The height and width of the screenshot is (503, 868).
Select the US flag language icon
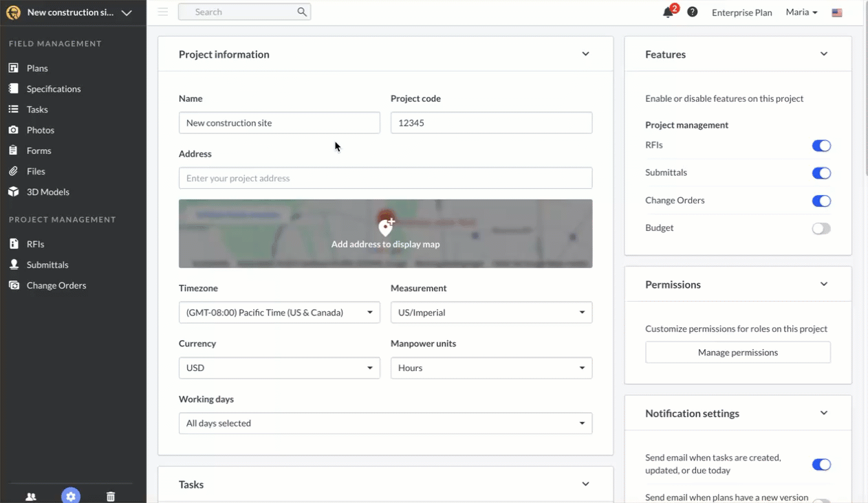[x=837, y=12]
